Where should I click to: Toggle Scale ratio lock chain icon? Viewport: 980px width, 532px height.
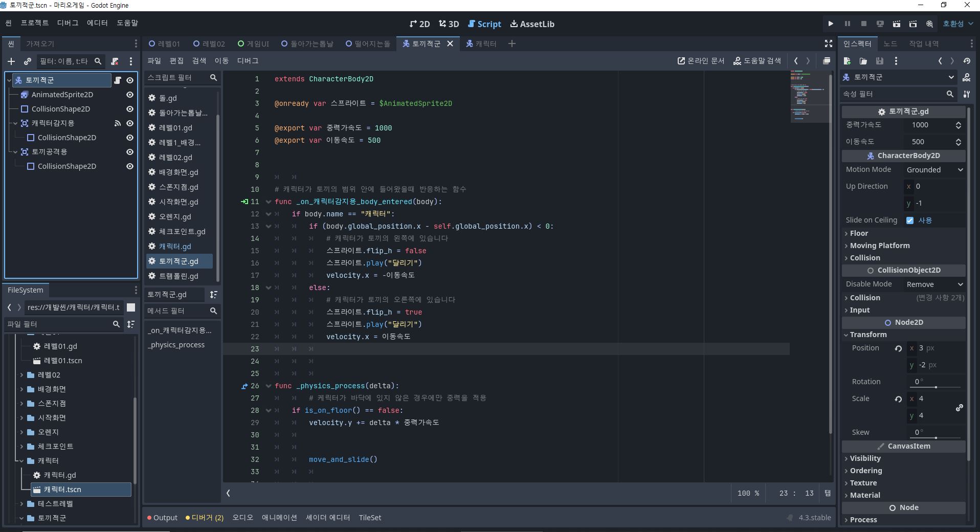pos(960,408)
